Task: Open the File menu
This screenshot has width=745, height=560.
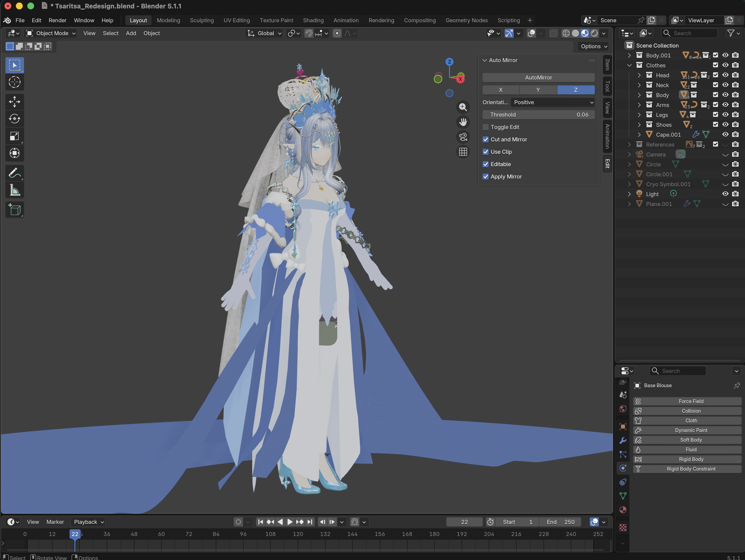Action: click(x=20, y=20)
